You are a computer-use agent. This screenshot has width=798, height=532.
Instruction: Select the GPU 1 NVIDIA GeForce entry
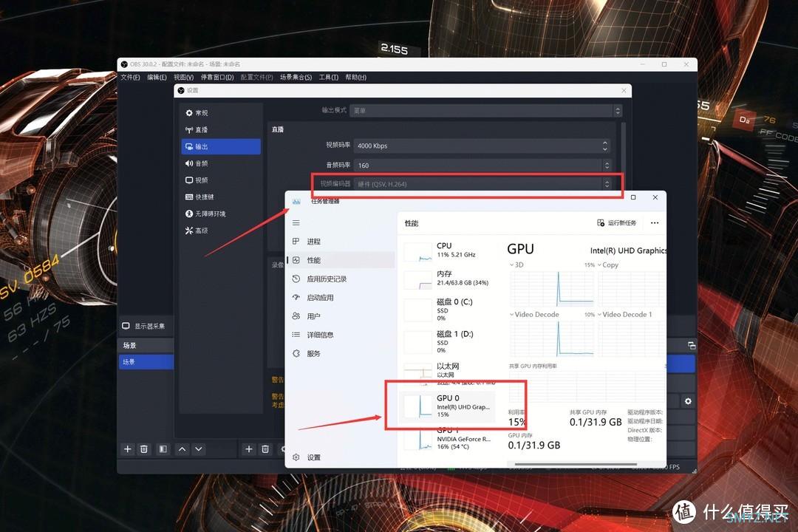448,438
